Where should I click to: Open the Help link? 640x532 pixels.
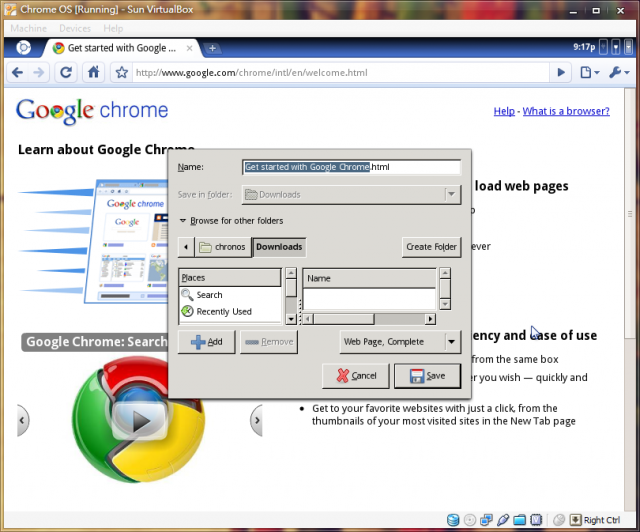point(504,111)
